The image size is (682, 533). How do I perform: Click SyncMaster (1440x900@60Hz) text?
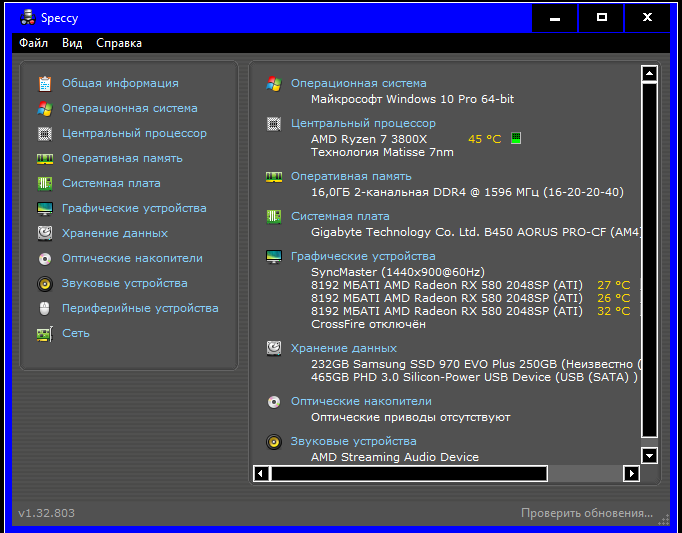tap(398, 272)
